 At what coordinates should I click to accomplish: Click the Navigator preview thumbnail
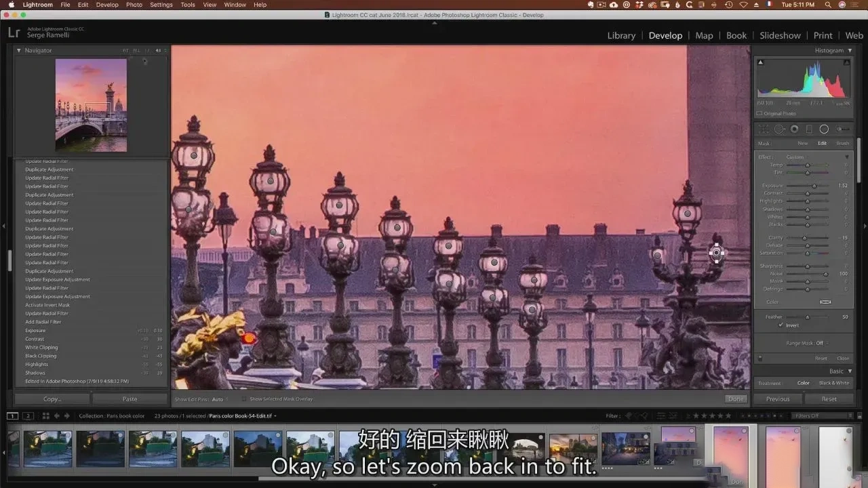click(x=91, y=105)
